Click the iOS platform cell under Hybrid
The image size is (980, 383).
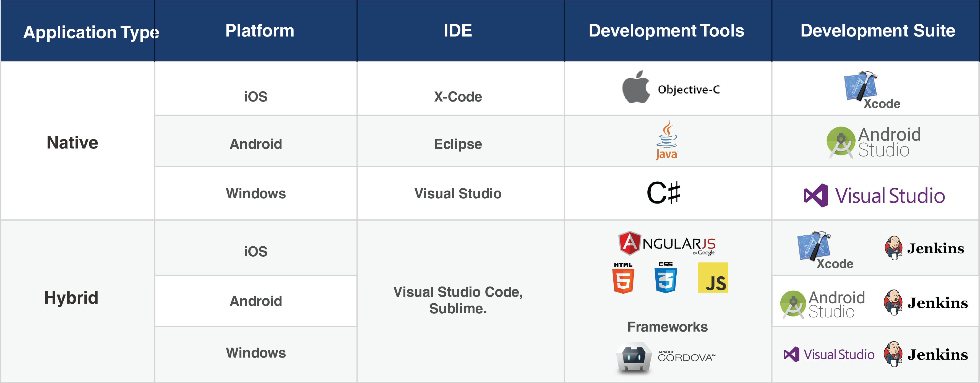click(x=256, y=247)
